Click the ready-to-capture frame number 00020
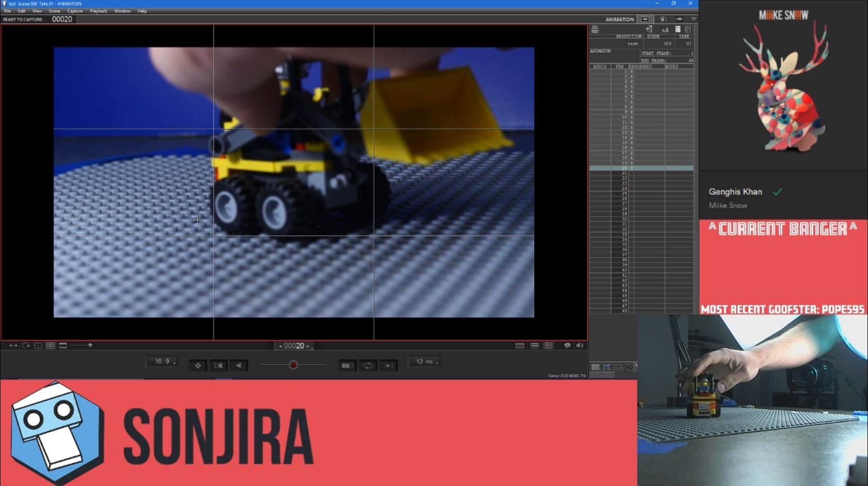The height and width of the screenshot is (486, 868). [x=62, y=19]
